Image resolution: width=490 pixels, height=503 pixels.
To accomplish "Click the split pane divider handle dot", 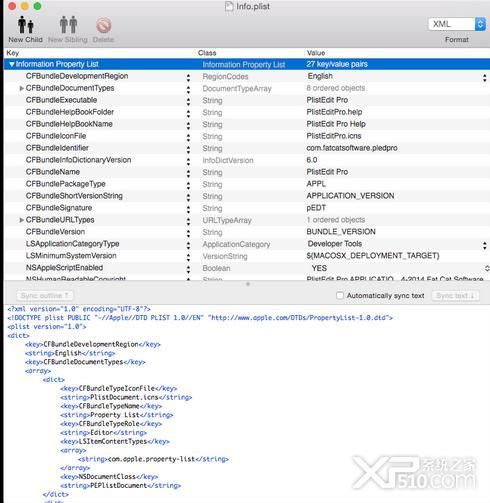I will pos(248,284).
